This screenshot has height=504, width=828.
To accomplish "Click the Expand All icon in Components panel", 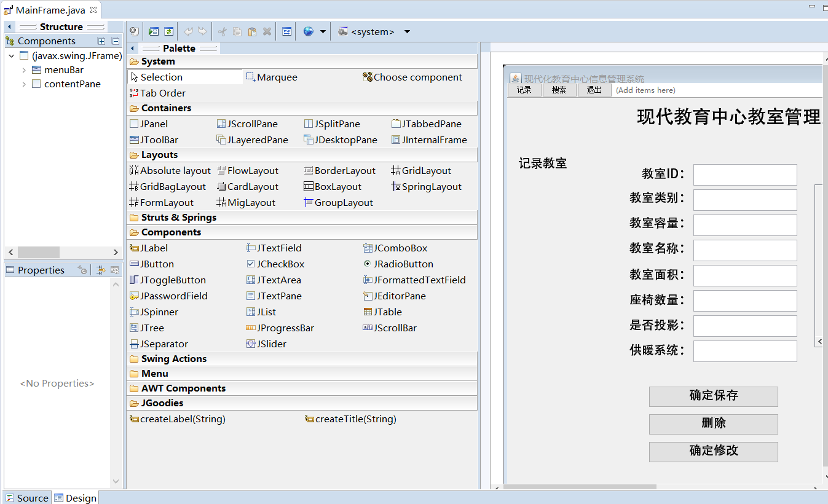I will pos(101,41).
